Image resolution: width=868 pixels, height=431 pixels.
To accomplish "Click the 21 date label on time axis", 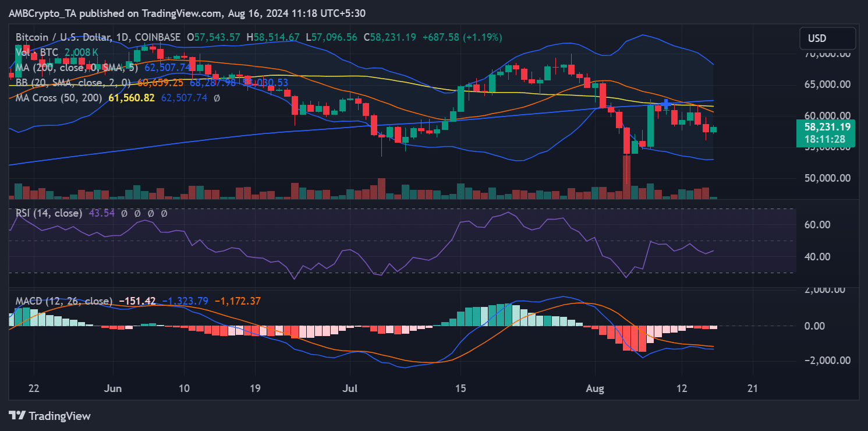I will point(752,388).
